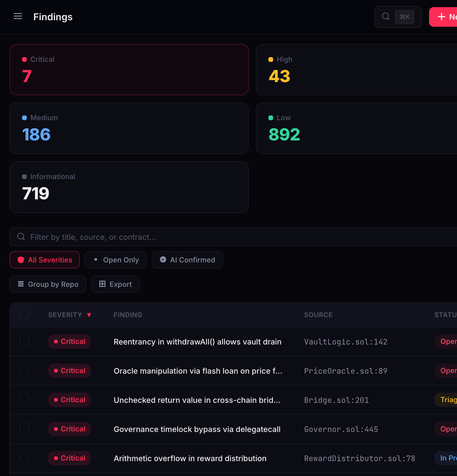This screenshot has height=476, width=457.
Task: Click the Critical severity badge on Arithmetic overflow row
Action: click(x=70, y=458)
